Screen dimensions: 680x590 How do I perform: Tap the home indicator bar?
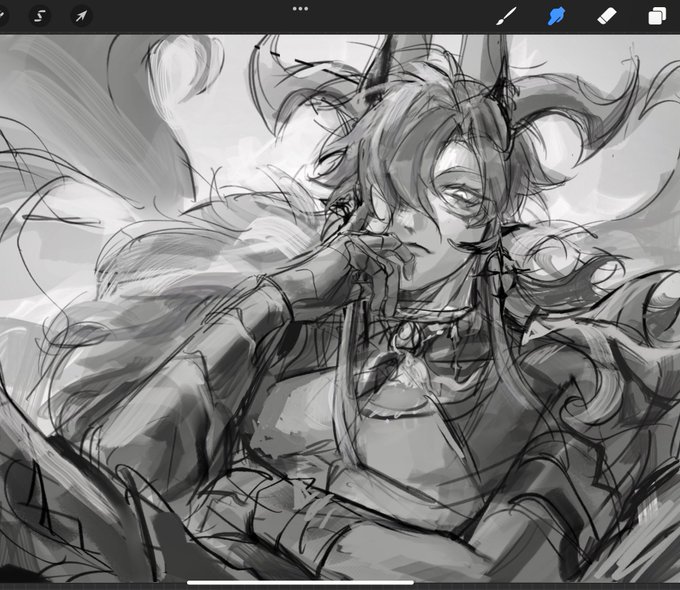point(300,583)
